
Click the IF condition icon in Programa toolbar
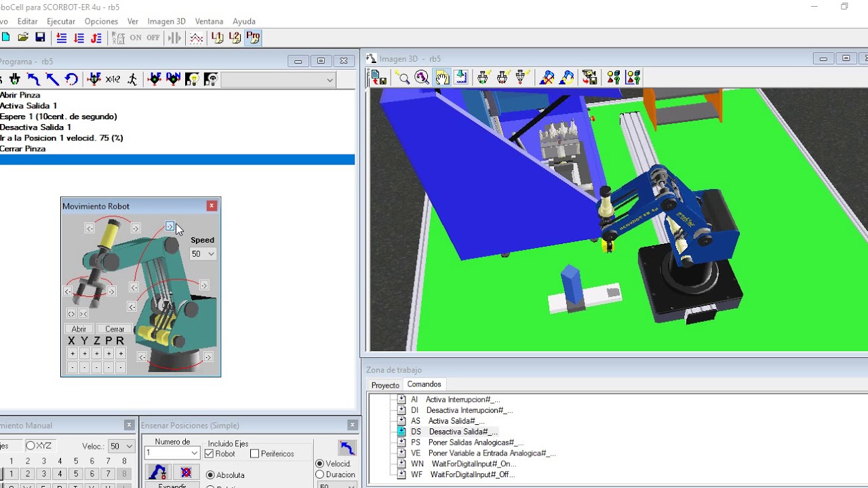pyautogui.click(x=94, y=79)
